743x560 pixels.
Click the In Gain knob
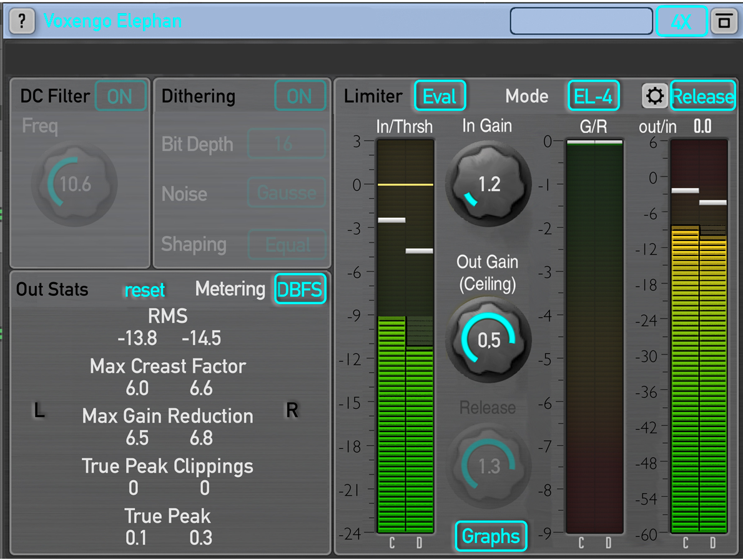pos(488,185)
